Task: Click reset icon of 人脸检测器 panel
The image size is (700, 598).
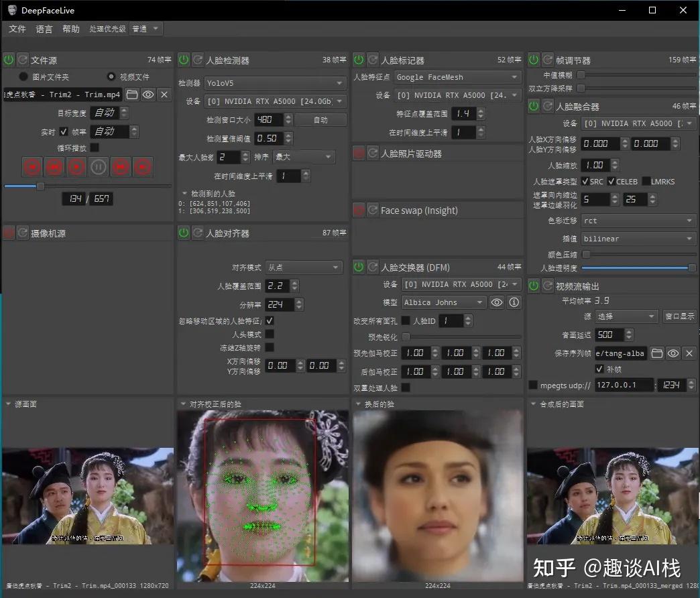Action: pyautogui.click(x=197, y=60)
